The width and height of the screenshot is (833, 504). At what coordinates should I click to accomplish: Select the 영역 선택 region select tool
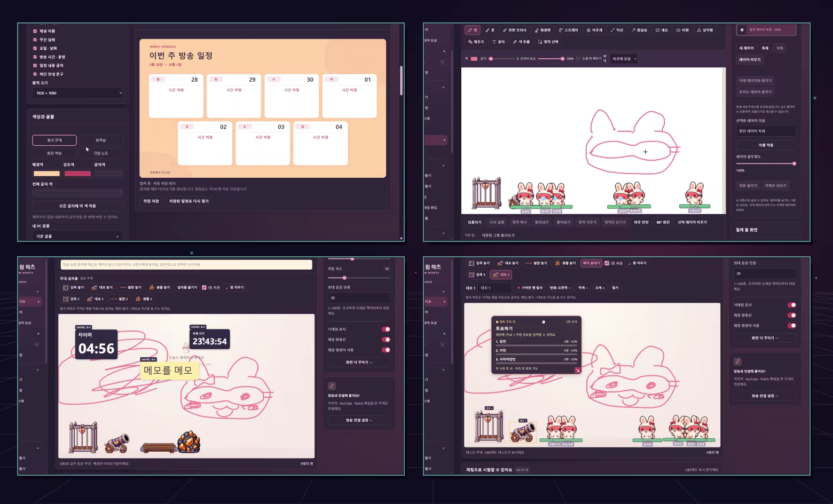(548, 42)
